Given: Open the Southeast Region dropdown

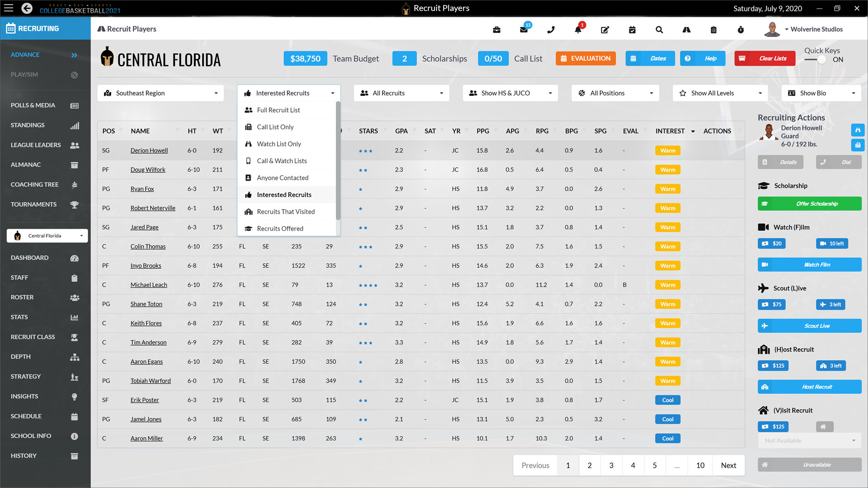Looking at the screenshot, I should [x=160, y=93].
